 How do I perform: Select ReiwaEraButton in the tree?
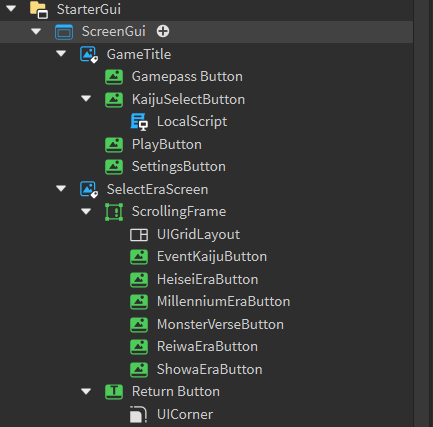(x=207, y=347)
